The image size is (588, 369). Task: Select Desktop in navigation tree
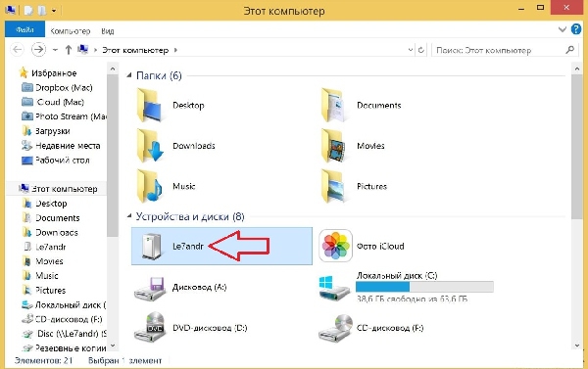click(x=45, y=204)
